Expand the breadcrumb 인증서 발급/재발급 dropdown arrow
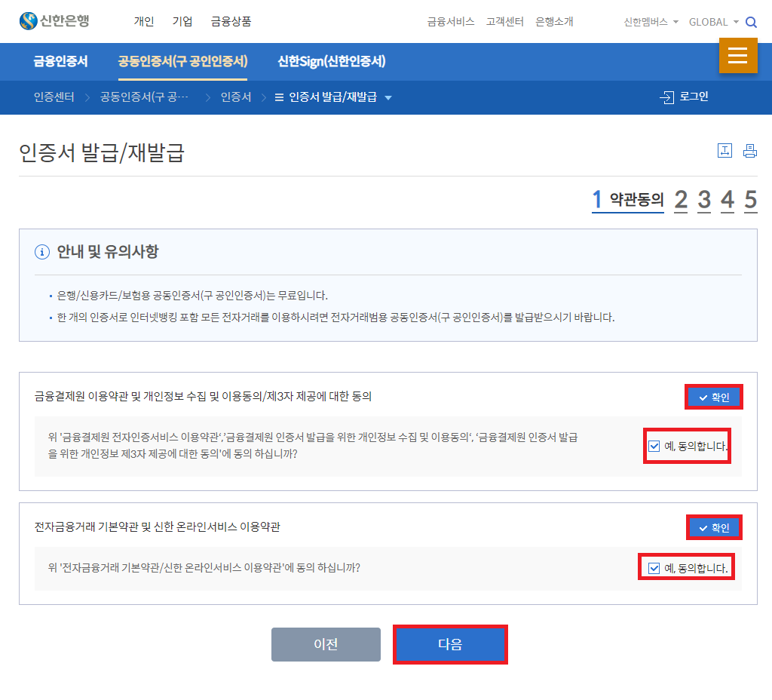 click(388, 97)
